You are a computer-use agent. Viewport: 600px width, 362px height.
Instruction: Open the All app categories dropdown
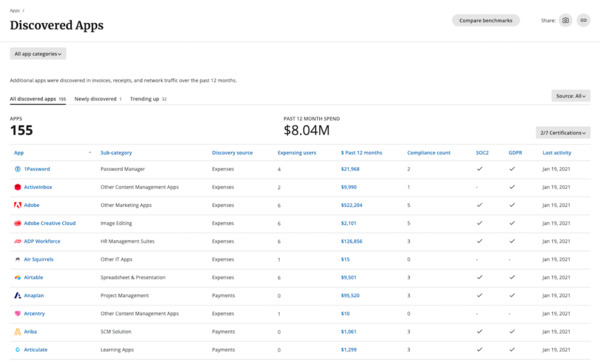[x=38, y=54]
